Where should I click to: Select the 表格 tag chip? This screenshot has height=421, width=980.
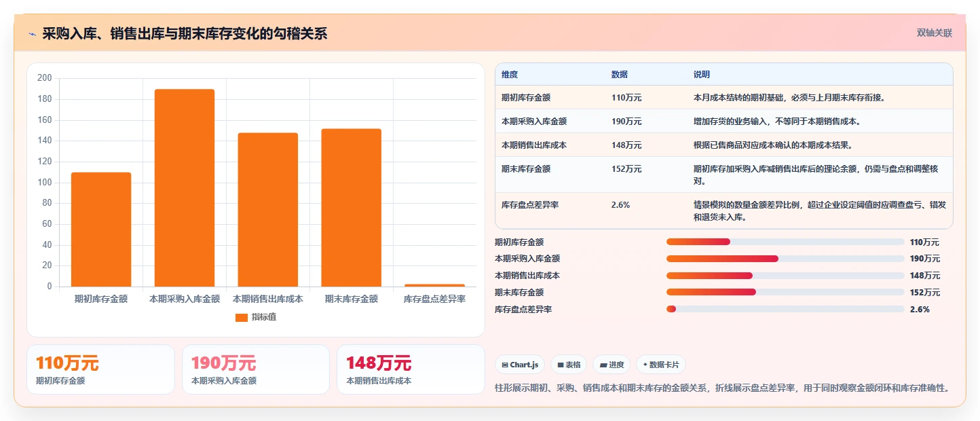(569, 365)
